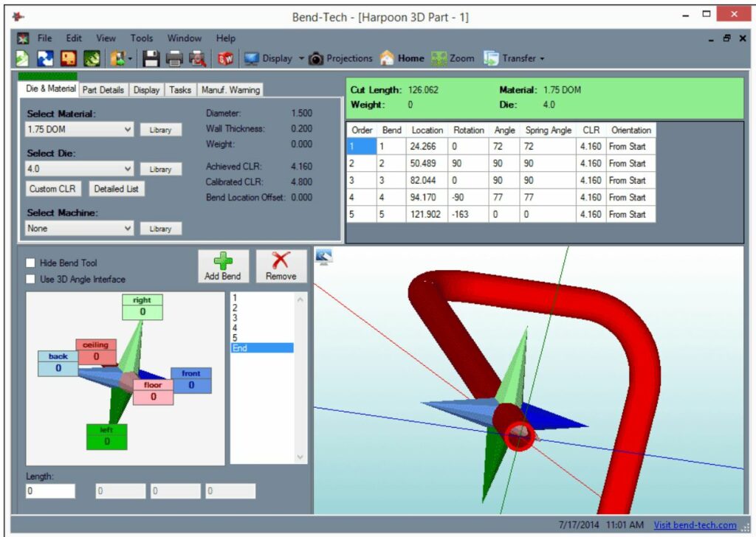Click the Print icon

click(x=175, y=58)
